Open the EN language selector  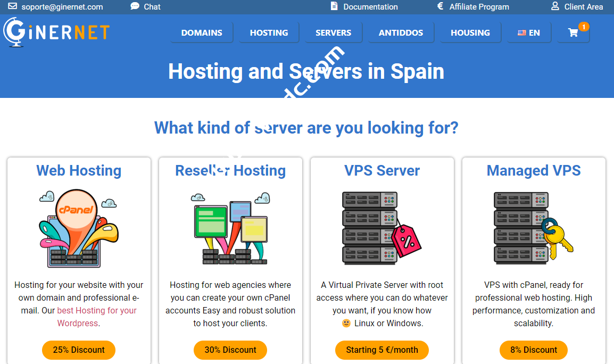pyautogui.click(x=529, y=32)
